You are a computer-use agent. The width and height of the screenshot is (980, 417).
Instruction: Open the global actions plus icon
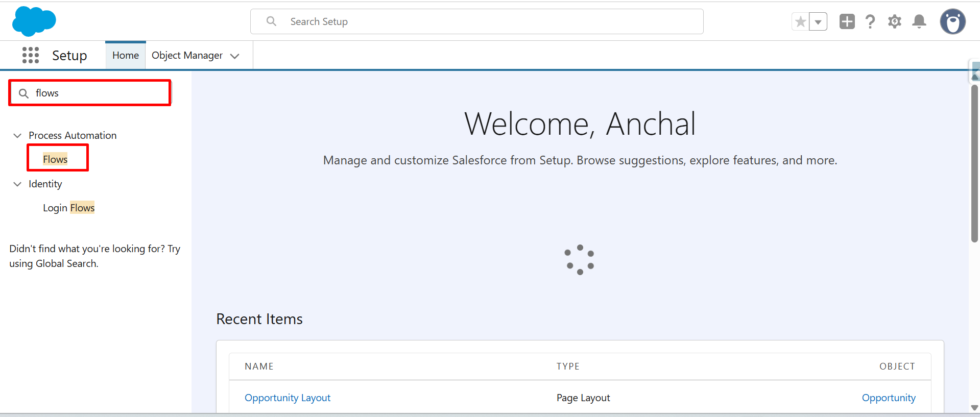pos(847,21)
